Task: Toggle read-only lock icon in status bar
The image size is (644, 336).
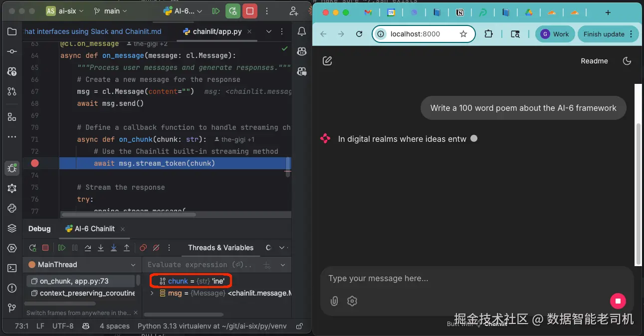Action: click(299, 326)
